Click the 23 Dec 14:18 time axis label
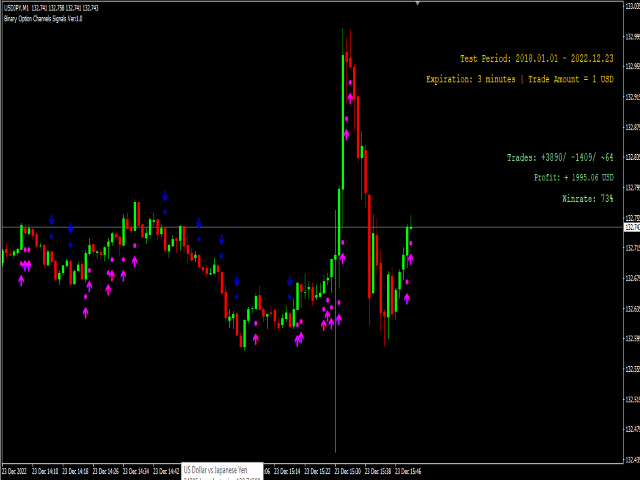This screenshot has width=640, height=480. [76, 471]
